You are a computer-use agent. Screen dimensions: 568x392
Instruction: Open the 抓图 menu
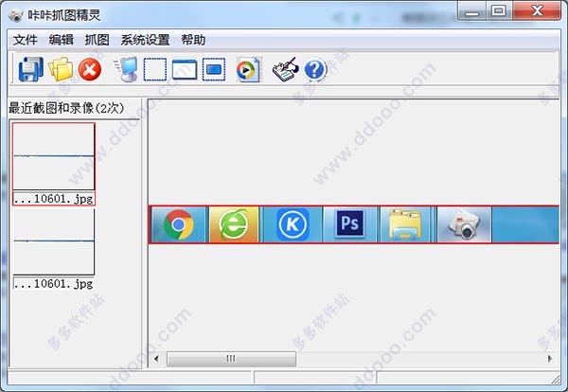click(x=98, y=40)
